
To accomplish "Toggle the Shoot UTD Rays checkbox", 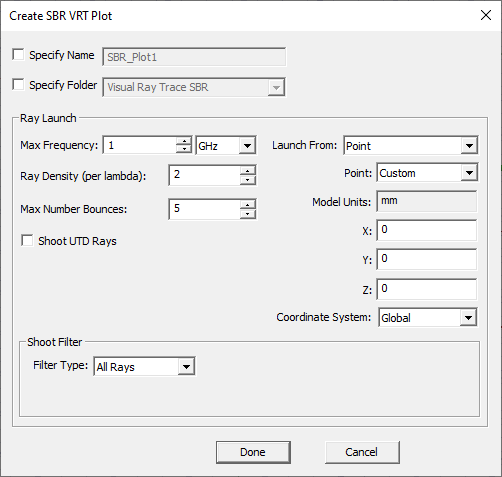I will [x=27, y=240].
